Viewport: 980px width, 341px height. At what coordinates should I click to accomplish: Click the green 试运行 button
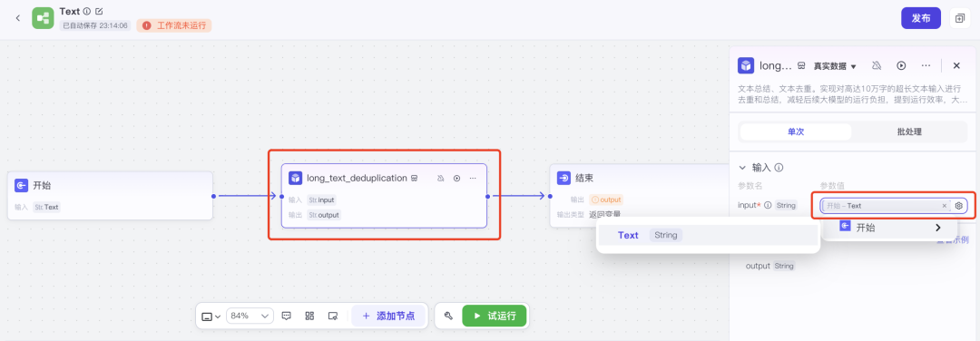coord(495,316)
